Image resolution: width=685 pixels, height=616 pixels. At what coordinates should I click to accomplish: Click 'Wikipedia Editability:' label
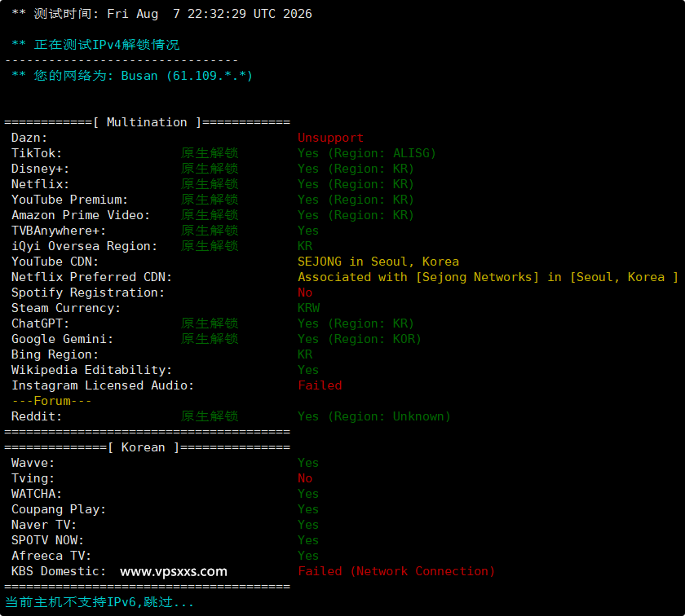point(91,370)
